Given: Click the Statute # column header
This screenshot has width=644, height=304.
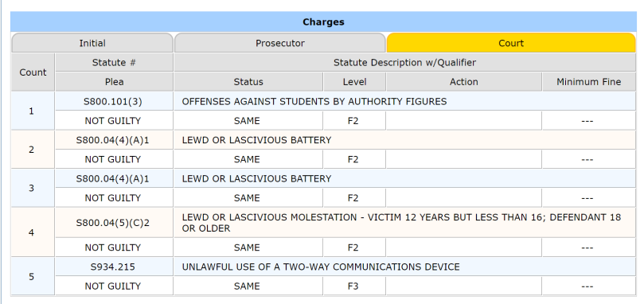Looking at the screenshot, I should point(114,62).
